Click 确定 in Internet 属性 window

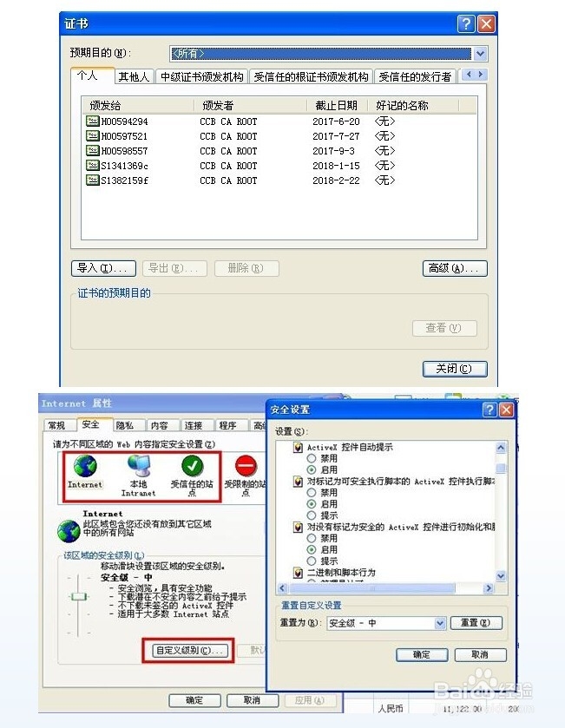[194, 700]
